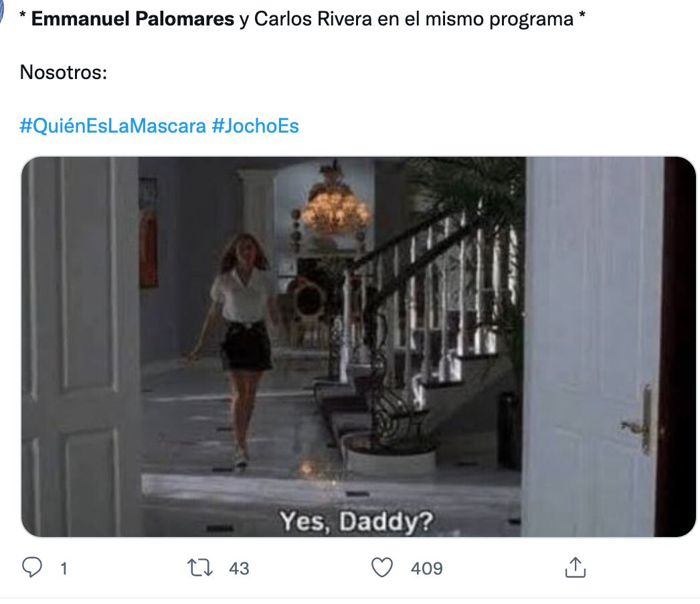
Task: Open the attached meme image
Action: pyautogui.click(x=359, y=347)
